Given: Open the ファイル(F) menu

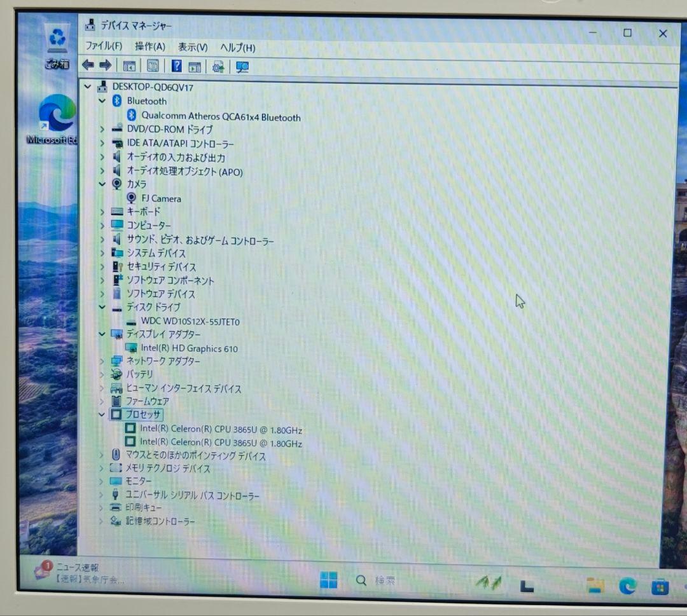Looking at the screenshot, I should [104, 46].
